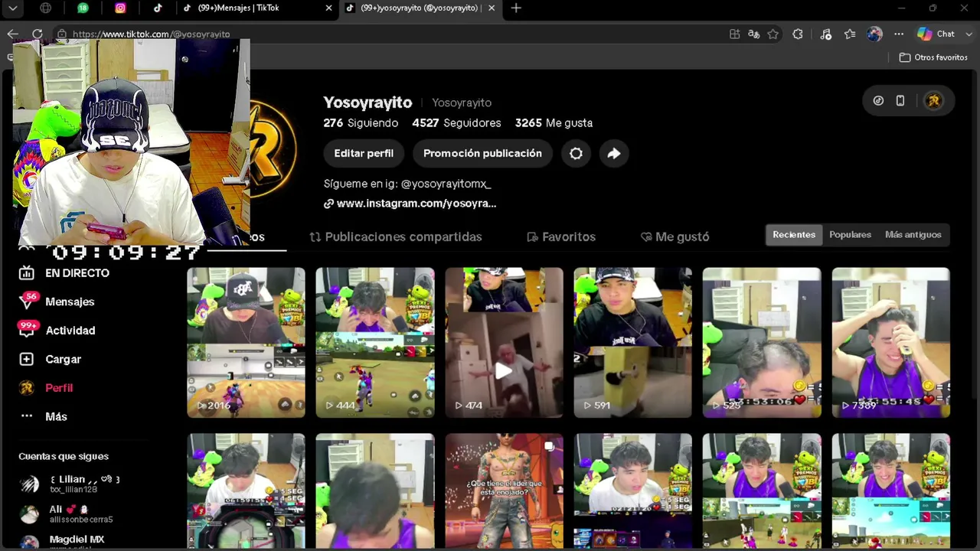This screenshot has width=980, height=551.
Task: Open profile settings gear icon
Action: pos(576,153)
